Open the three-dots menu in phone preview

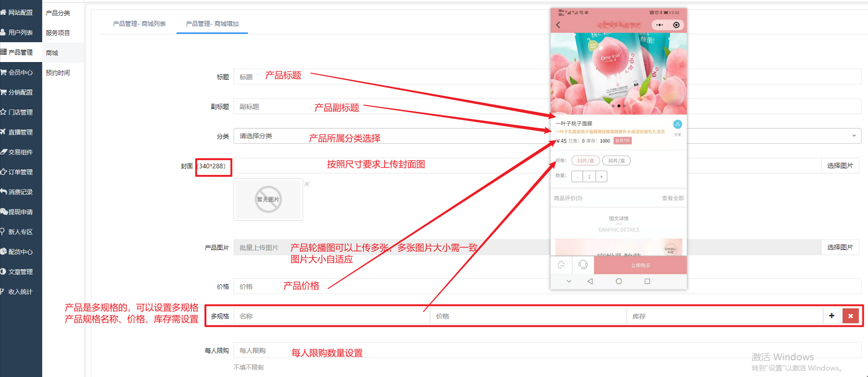point(659,25)
